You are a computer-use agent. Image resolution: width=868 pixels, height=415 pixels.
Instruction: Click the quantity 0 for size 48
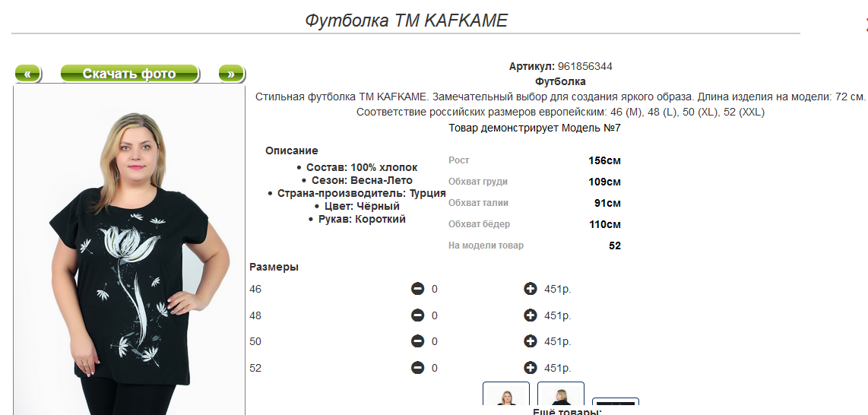click(435, 315)
